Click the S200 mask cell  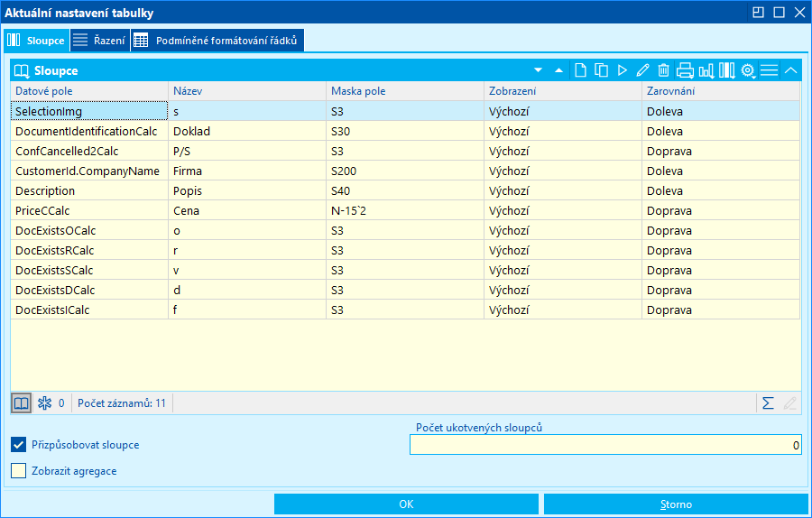click(x=405, y=171)
